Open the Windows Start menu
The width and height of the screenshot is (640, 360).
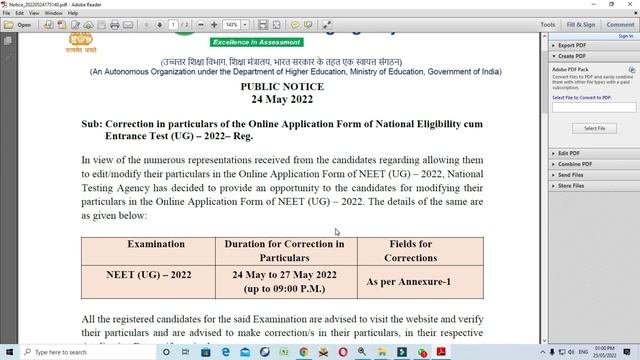9,352
